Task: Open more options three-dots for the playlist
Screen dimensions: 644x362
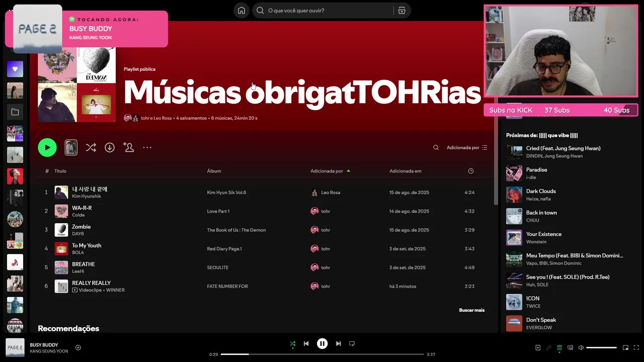Action: click(x=147, y=147)
